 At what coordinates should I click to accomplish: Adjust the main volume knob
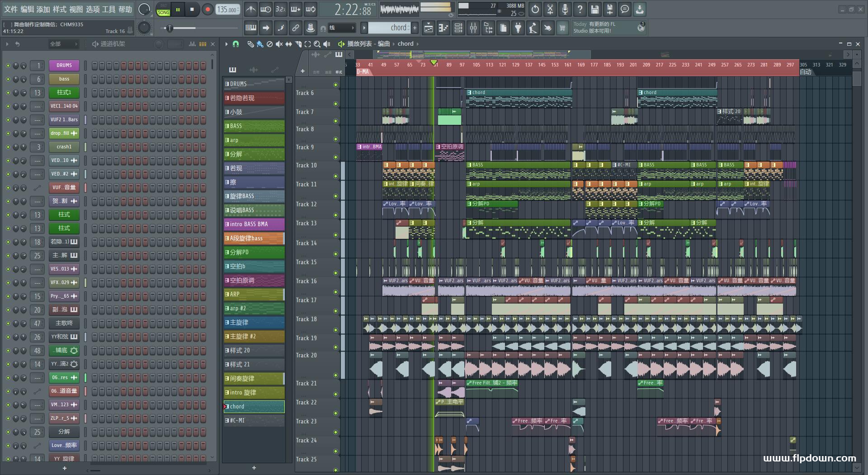click(144, 9)
